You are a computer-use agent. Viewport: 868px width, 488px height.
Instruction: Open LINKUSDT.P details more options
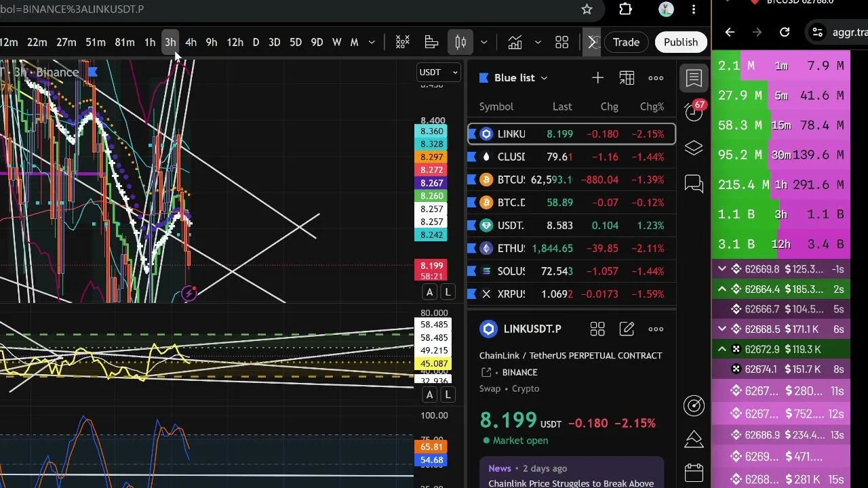pyautogui.click(x=656, y=329)
